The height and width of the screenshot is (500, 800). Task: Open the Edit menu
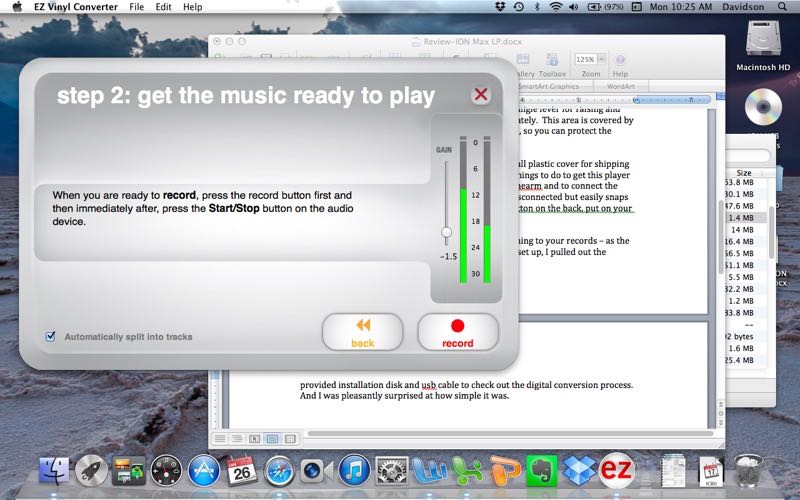[163, 7]
